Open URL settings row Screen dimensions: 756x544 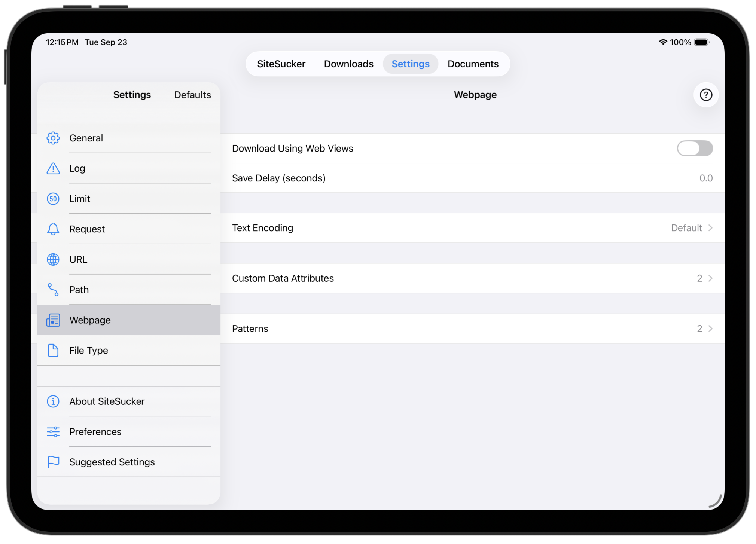point(129,259)
